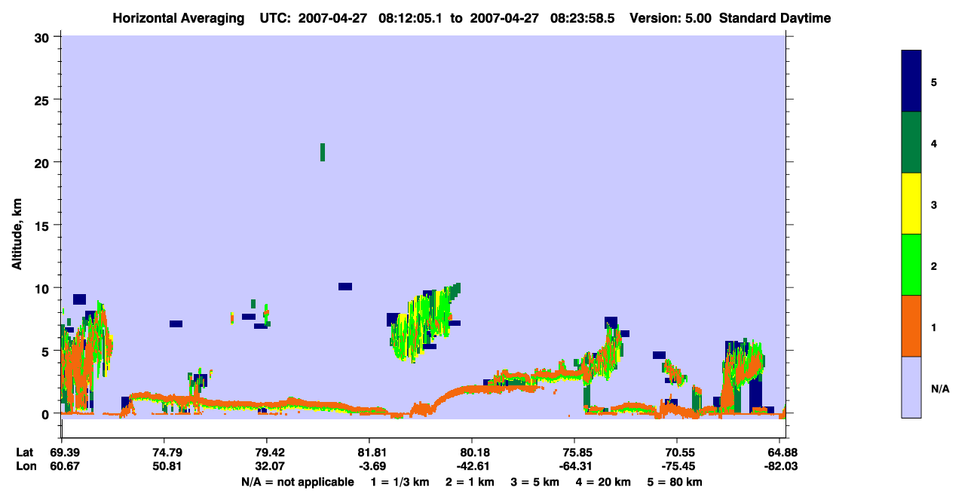Click the orange color bar segment for value 1

(911, 326)
